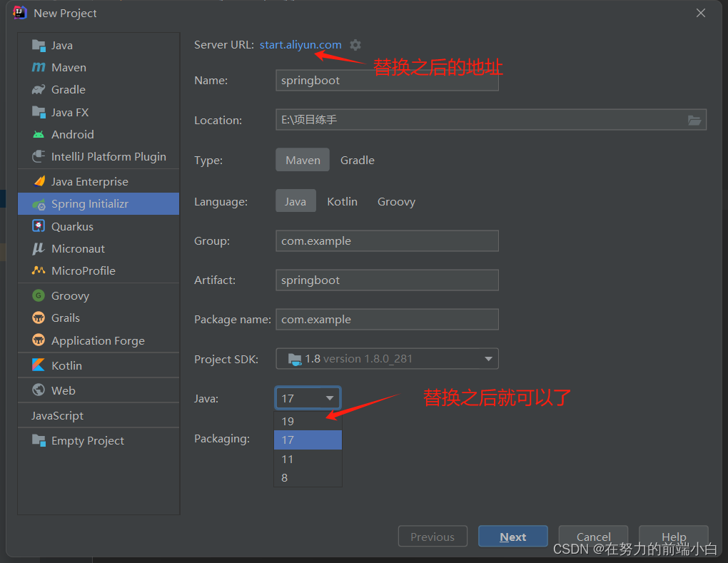Click the Application Forge icon
Viewport: 728px width, 563px height.
click(x=39, y=340)
